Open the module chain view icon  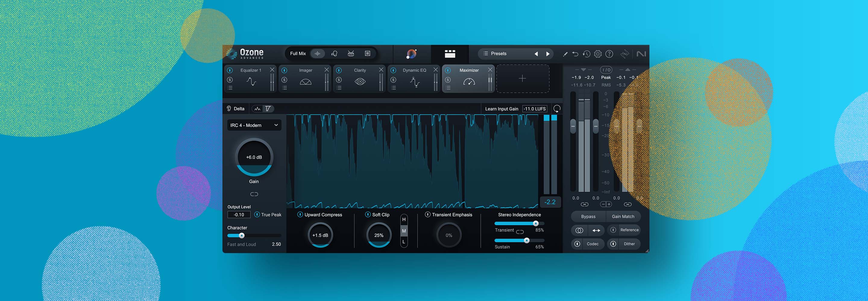click(450, 54)
